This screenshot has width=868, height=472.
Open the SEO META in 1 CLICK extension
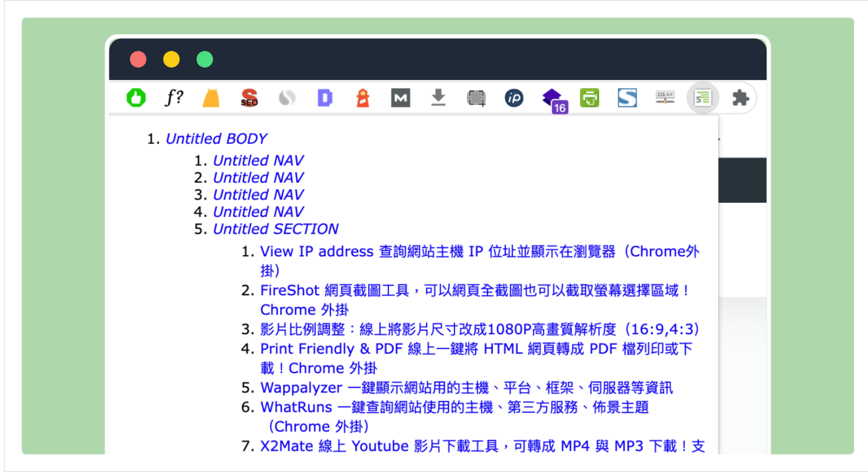tap(249, 97)
